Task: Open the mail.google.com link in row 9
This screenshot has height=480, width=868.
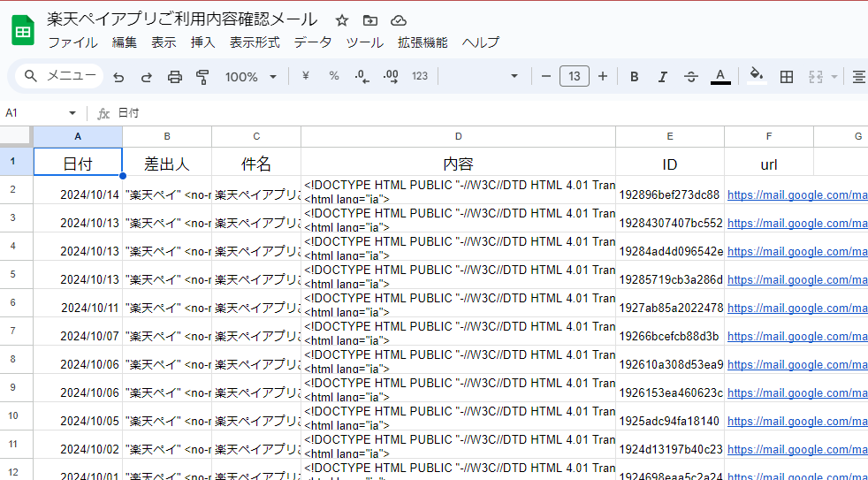Action: pos(797,393)
